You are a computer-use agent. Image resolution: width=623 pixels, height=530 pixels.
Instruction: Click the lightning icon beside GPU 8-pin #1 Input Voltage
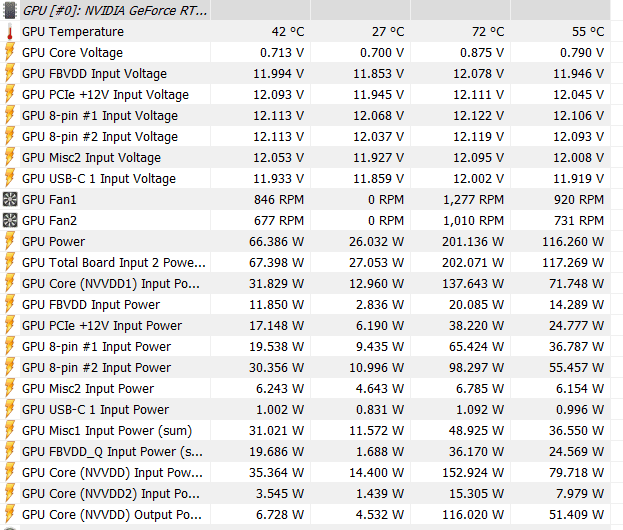(10, 116)
